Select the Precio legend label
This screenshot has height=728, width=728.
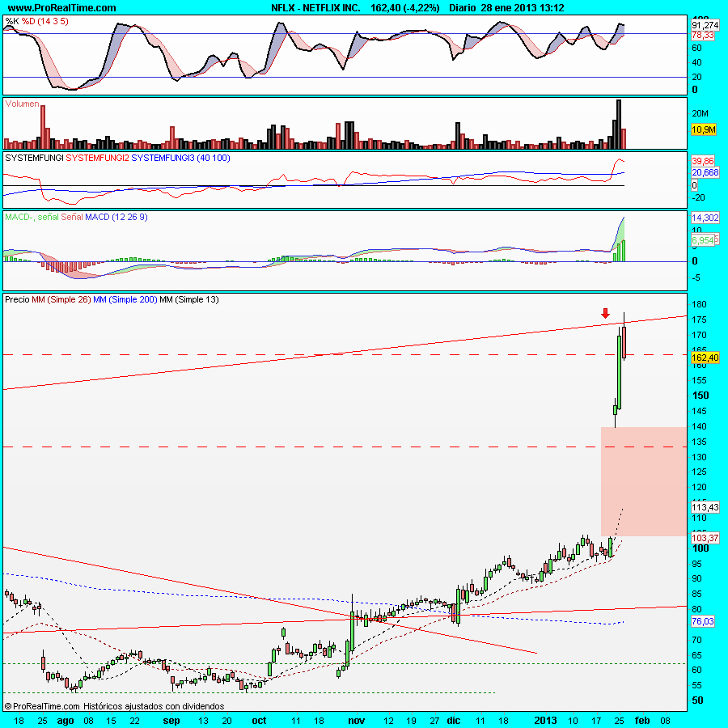17,299
